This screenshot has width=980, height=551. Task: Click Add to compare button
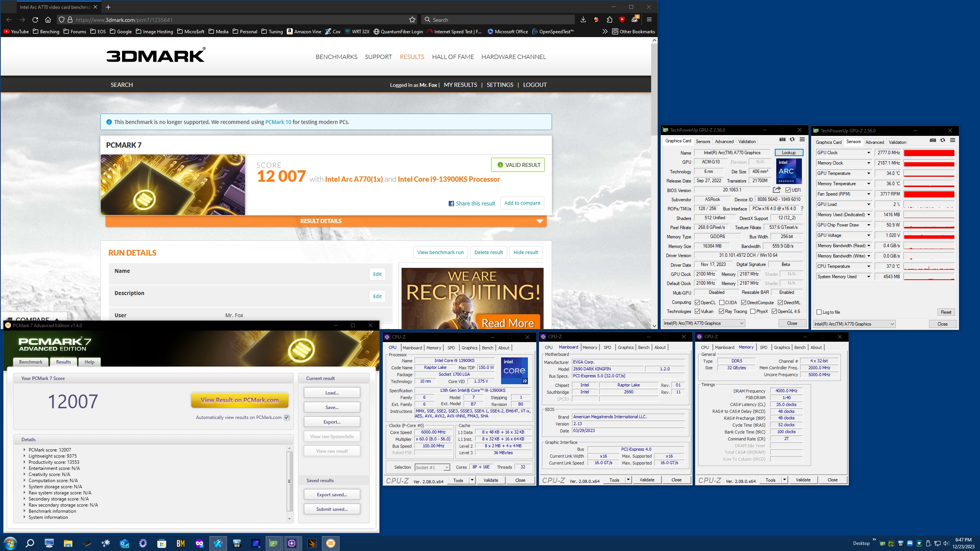[x=522, y=203]
